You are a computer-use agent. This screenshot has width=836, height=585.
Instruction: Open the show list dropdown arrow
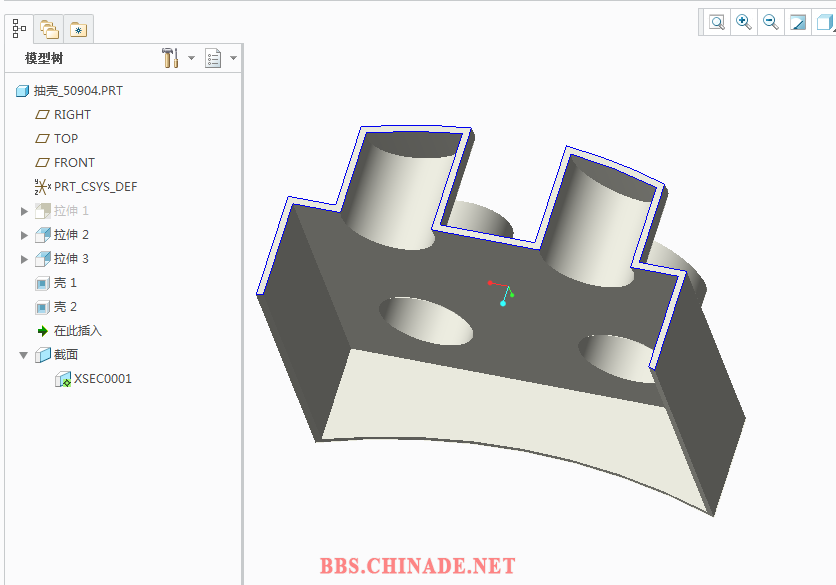[x=234, y=58]
